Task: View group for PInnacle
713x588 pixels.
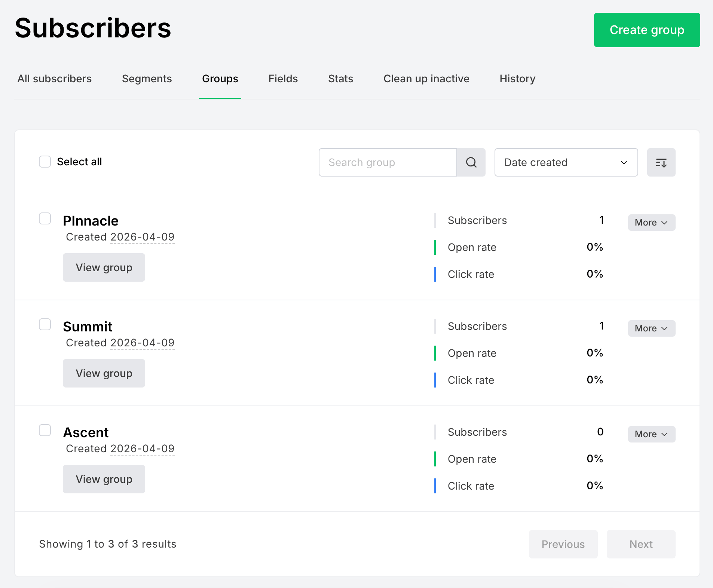Action: (104, 267)
